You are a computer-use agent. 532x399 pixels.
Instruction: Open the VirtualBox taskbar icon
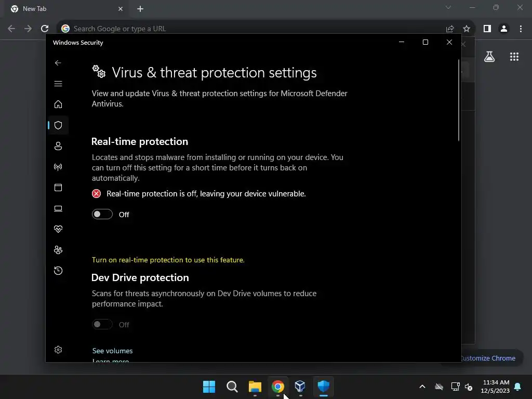[x=300, y=387]
